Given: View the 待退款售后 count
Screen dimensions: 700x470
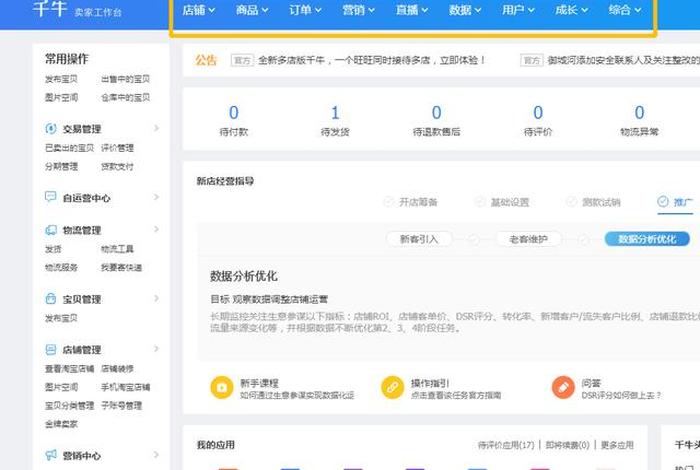Looking at the screenshot, I should coord(436,112).
